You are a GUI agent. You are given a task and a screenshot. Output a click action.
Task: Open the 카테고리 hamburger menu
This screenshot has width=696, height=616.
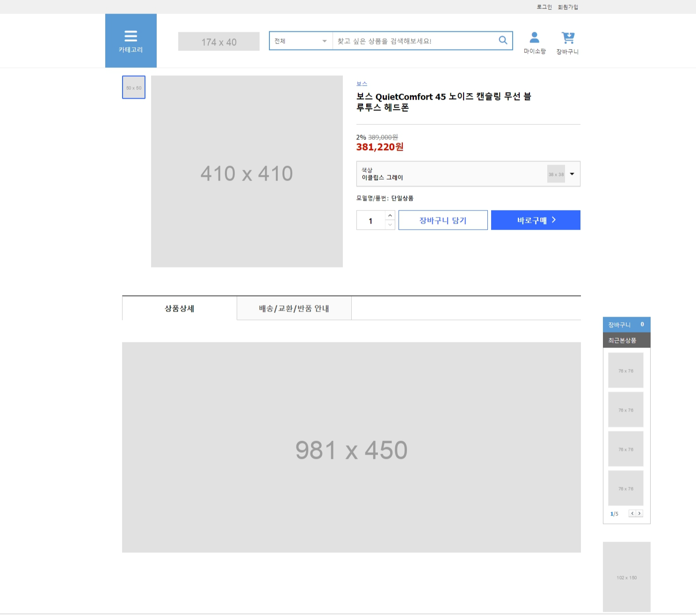tap(130, 41)
